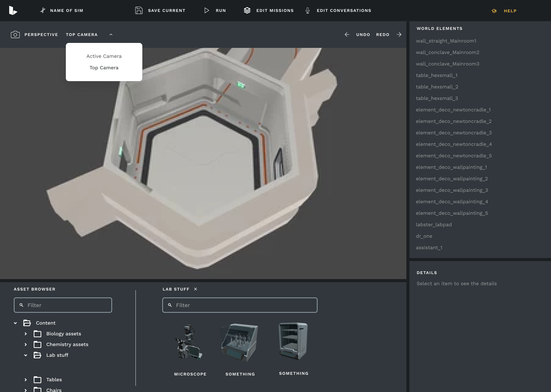Click the microphone Edit Conversations icon
Screen dimensions: 551x392
(x=307, y=10)
